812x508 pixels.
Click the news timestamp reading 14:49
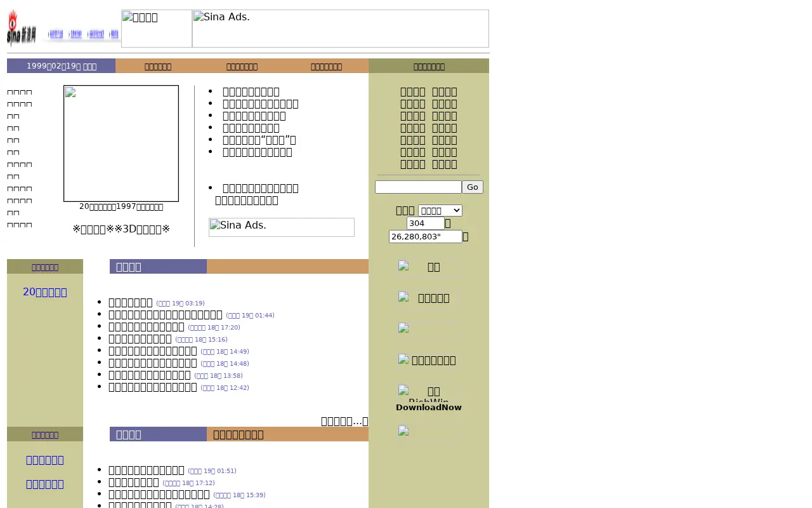(225, 352)
